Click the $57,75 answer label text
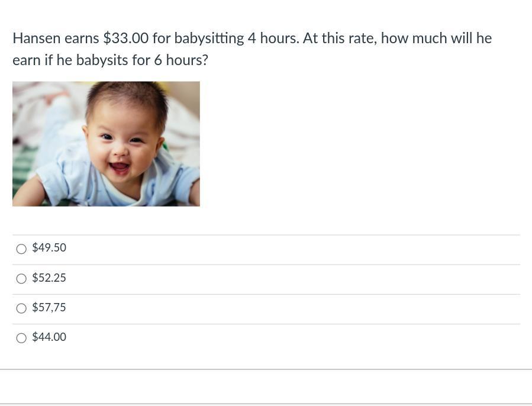This screenshot has width=532, height=406. coord(49,307)
